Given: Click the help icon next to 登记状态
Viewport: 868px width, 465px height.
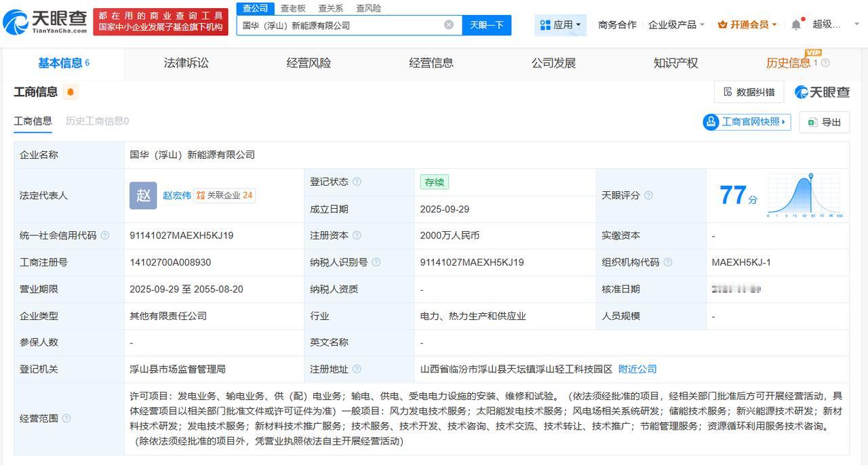Looking at the screenshot, I should point(357,182).
